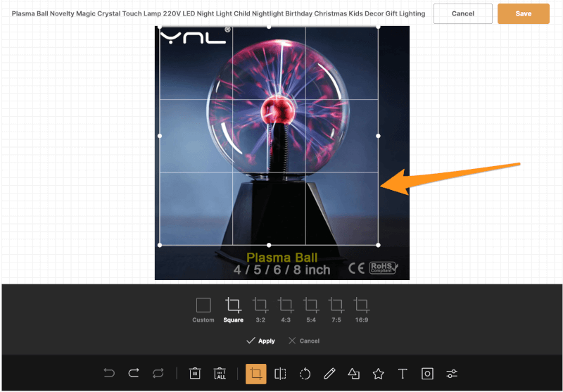563x392 pixels.
Task: Apply the crop selection
Action: tap(260, 341)
